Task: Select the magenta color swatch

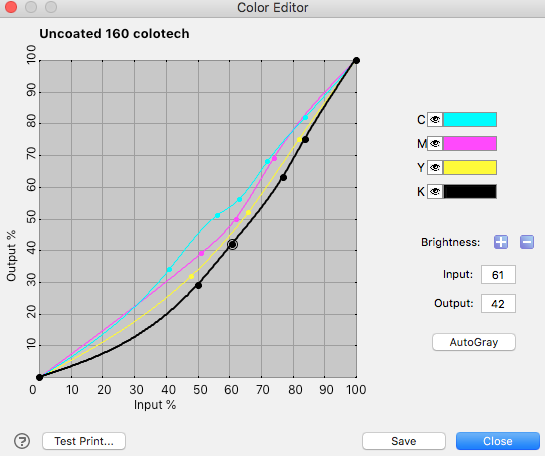Action: (470, 144)
